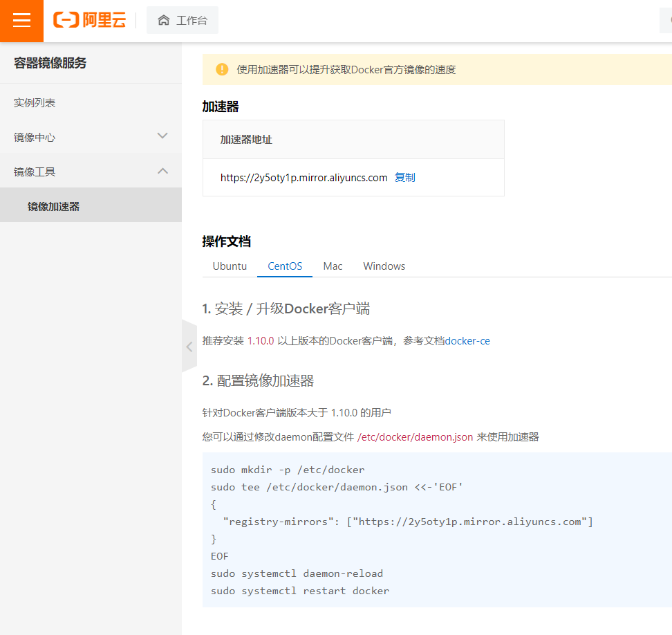
Task: Click the heading 2. 配置镜像加速器
Action: pos(258,380)
